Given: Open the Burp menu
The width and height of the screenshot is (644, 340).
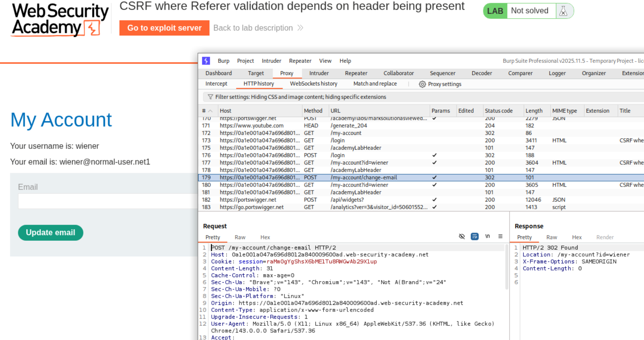Looking at the screenshot, I should (x=223, y=61).
